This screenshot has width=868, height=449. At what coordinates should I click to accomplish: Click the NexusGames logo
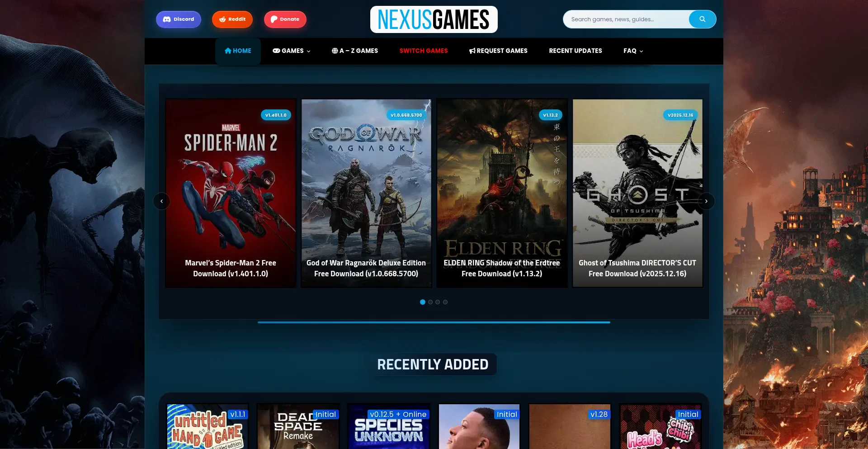[434, 19]
